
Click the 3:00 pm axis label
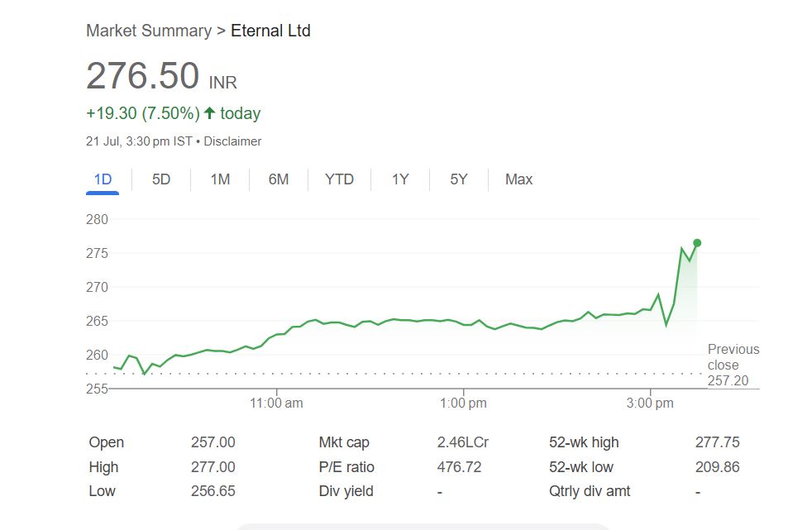pos(650,403)
